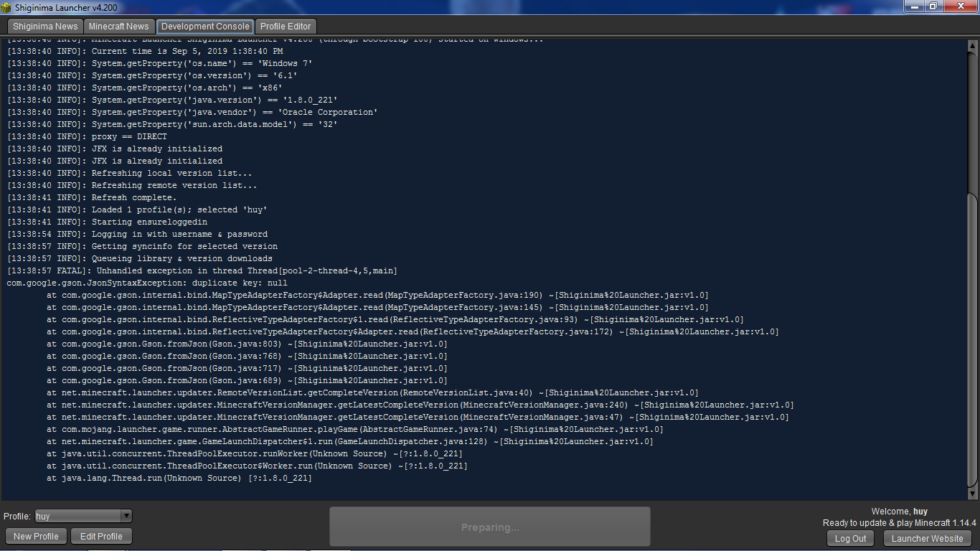Select the 'Refresh complete.' log line
980x551 pixels.
point(92,197)
